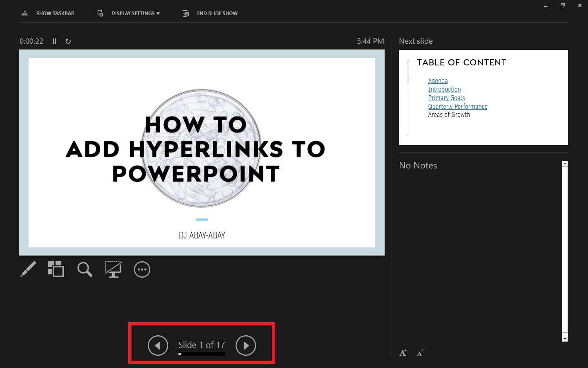
Task: Restart the presentation timer
Action: tap(68, 41)
